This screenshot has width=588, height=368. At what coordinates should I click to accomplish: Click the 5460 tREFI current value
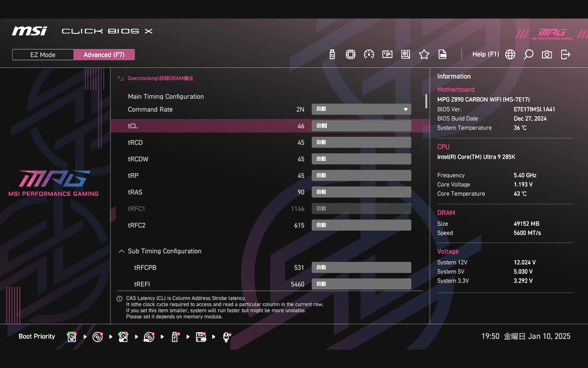(x=297, y=284)
